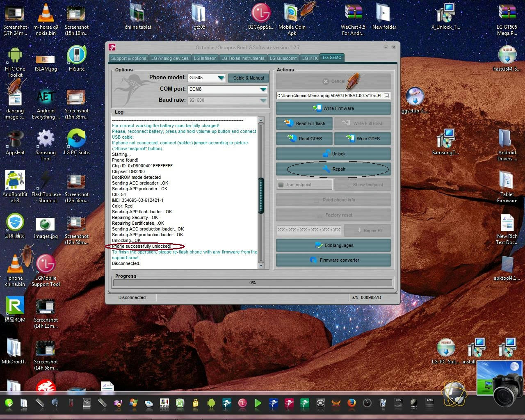Click the firmware file path field
This screenshot has width=525, height=420.
click(330, 96)
